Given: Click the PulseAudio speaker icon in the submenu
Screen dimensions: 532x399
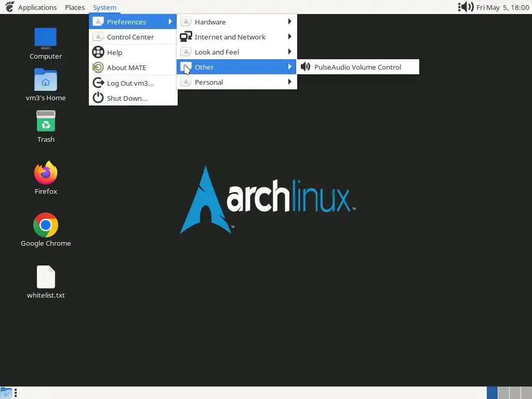Looking at the screenshot, I should [305, 66].
